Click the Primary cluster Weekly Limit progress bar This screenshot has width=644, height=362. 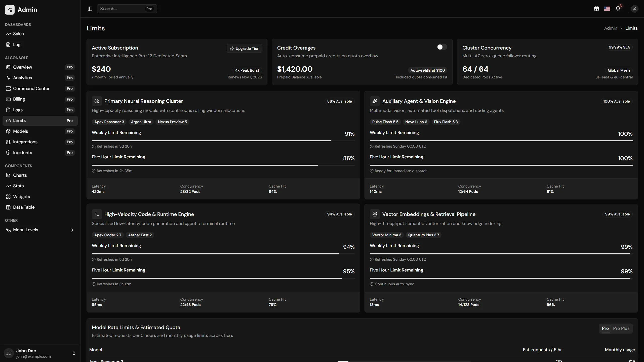[x=223, y=141]
